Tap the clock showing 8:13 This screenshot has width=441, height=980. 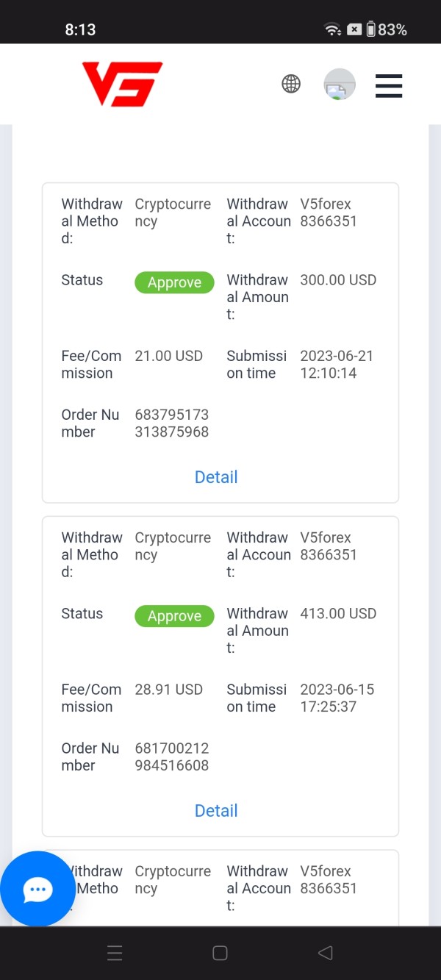click(x=81, y=29)
